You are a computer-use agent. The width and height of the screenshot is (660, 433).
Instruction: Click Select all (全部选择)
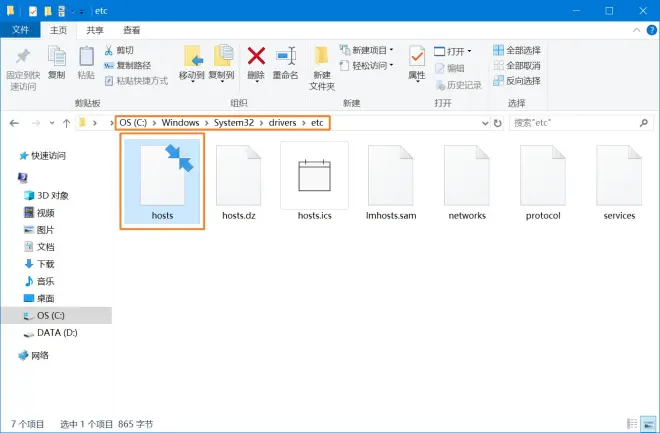[517, 50]
